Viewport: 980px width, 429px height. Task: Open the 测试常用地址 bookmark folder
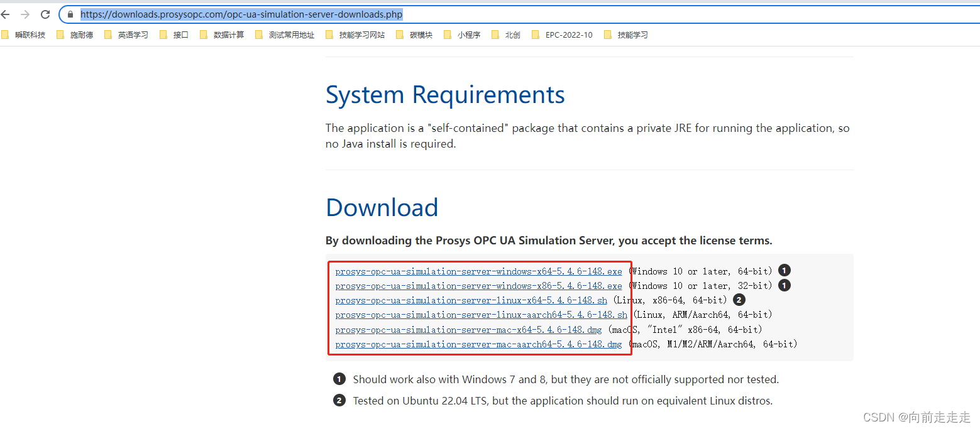pyautogui.click(x=285, y=35)
